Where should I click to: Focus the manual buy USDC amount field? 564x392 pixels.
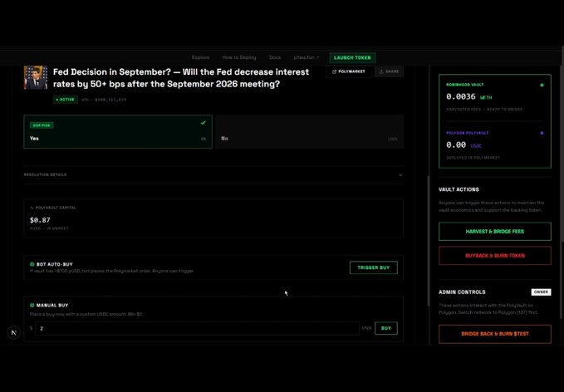(197, 328)
